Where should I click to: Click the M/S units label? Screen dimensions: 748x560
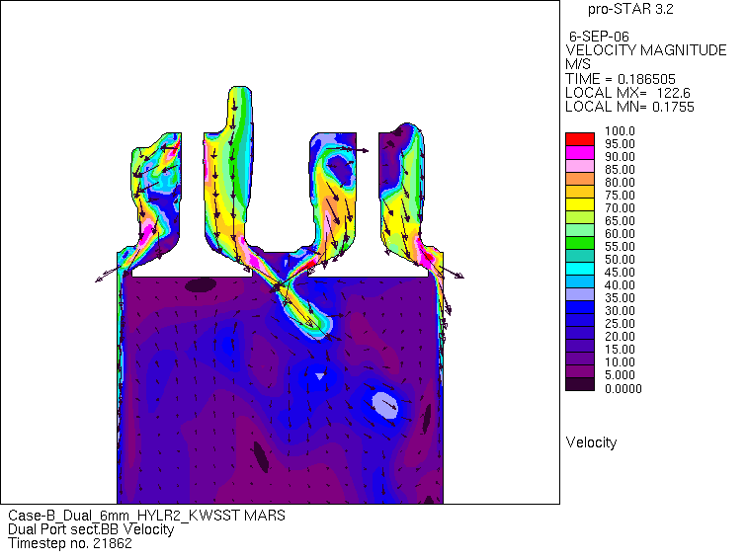[578, 64]
